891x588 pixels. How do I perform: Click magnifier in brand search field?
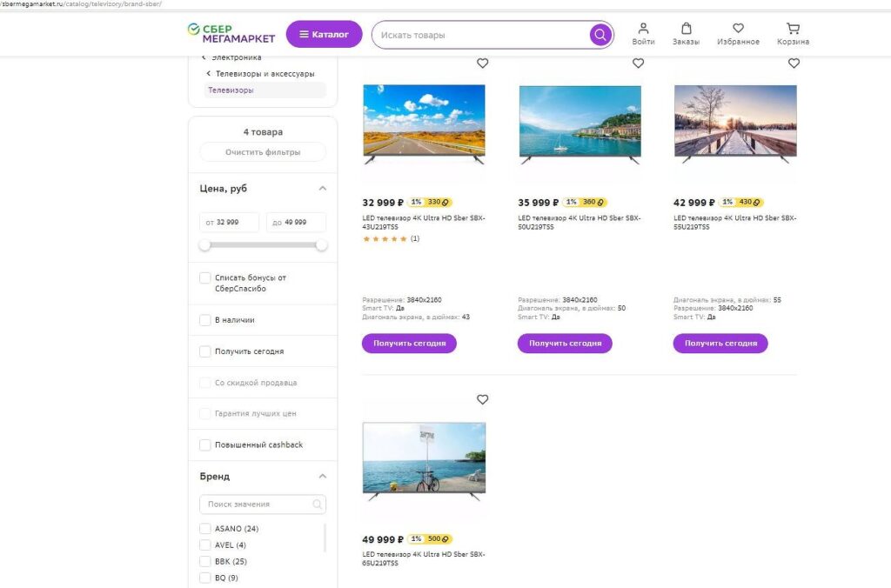[x=317, y=504]
